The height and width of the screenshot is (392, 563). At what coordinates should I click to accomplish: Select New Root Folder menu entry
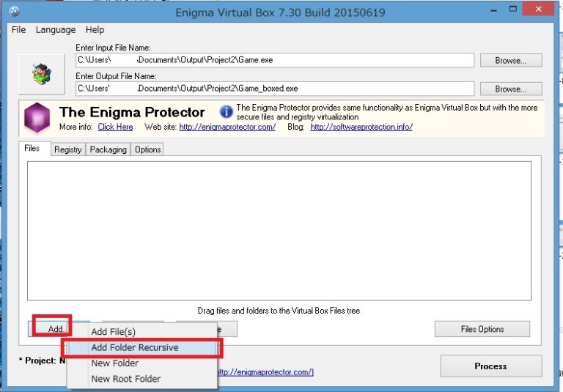pos(125,379)
